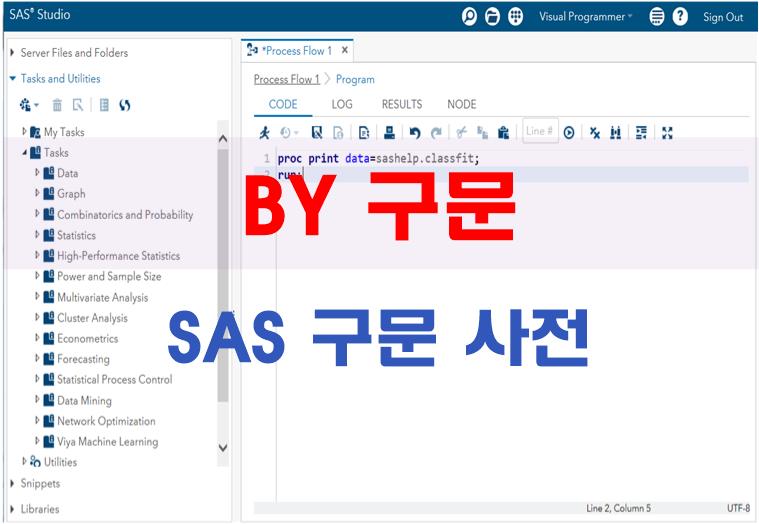Click the Print icon in code toolbar

point(389,132)
